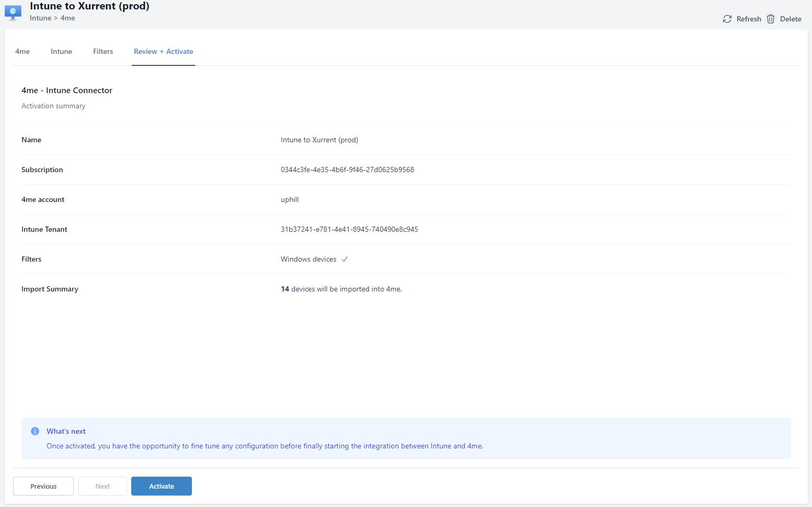The height and width of the screenshot is (507, 812).
Task: Click the Intune to Xurrent (prod) page title
Action: pos(89,6)
